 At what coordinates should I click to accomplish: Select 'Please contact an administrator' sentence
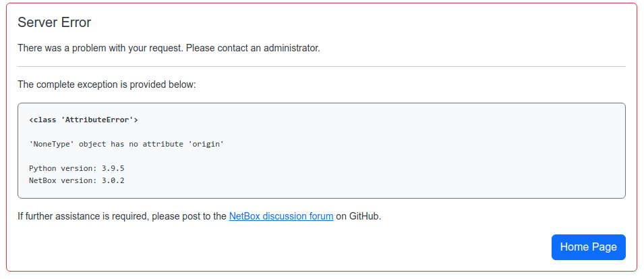[x=253, y=48]
